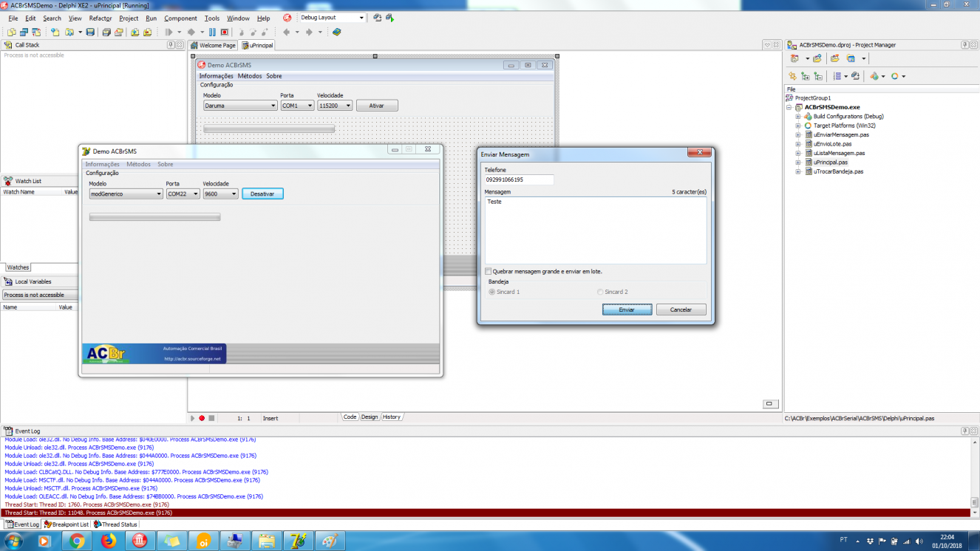Image resolution: width=980 pixels, height=551 pixels.
Task: Expand the uListaMensagem.pas tree node
Action: pos(798,153)
